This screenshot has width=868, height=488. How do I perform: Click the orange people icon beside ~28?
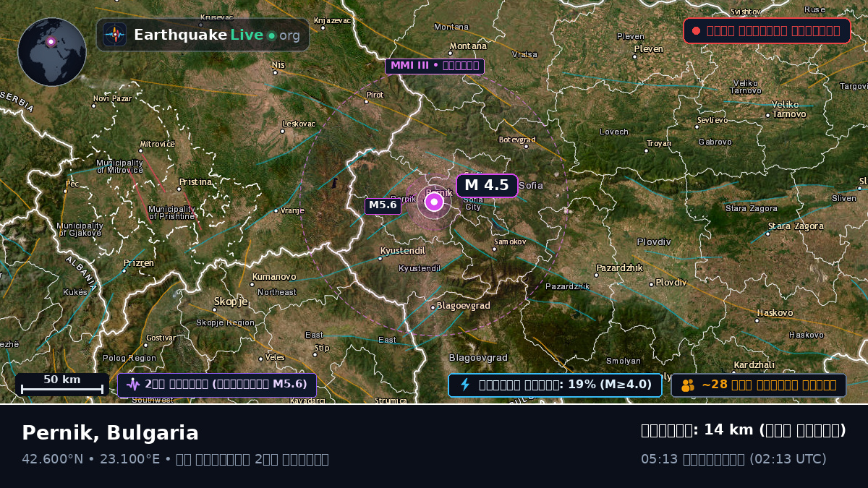(687, 385)
